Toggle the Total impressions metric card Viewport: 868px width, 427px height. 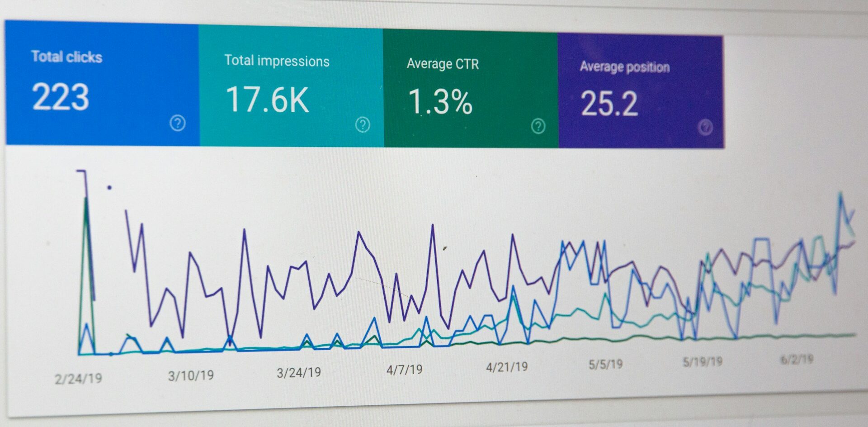pos(291,86)
